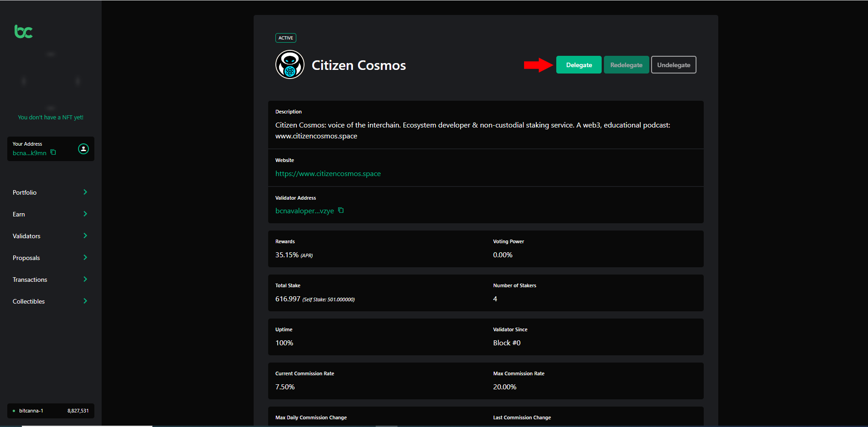The height and width of the screenshot is (427, 868).
Task: Select the block height 8,827,531
Action: 78,411
